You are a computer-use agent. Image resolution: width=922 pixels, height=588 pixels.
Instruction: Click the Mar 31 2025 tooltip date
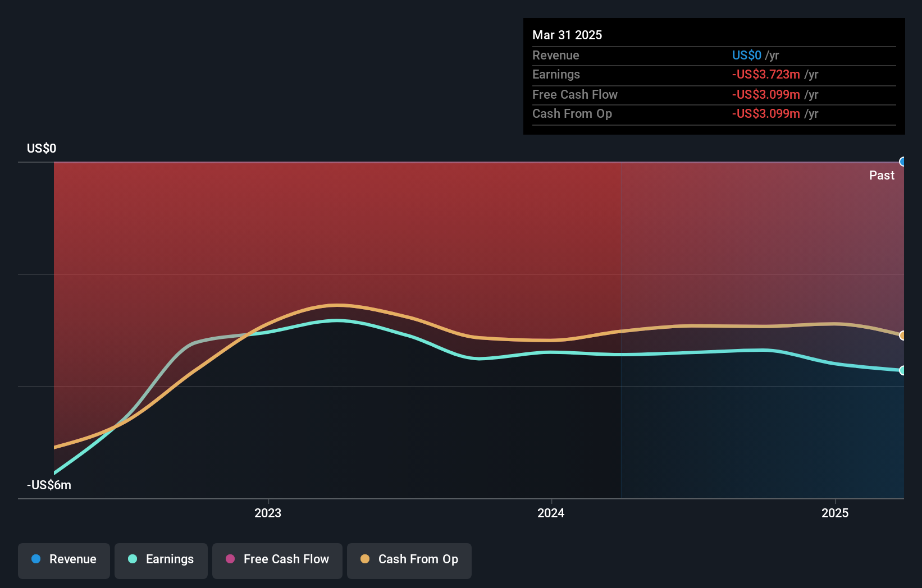(x=567, y=35)
